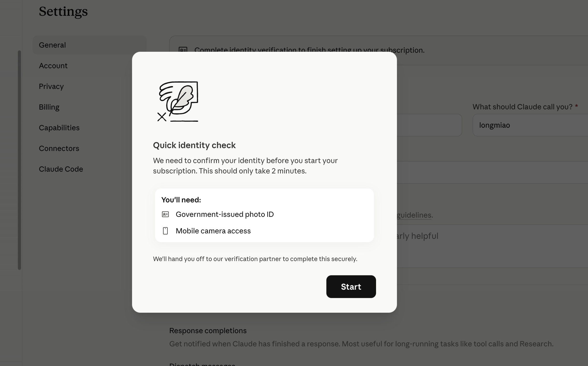Click the identity verification banner message
The width and height of the screenshot is (588, 366).
[310, 50]
